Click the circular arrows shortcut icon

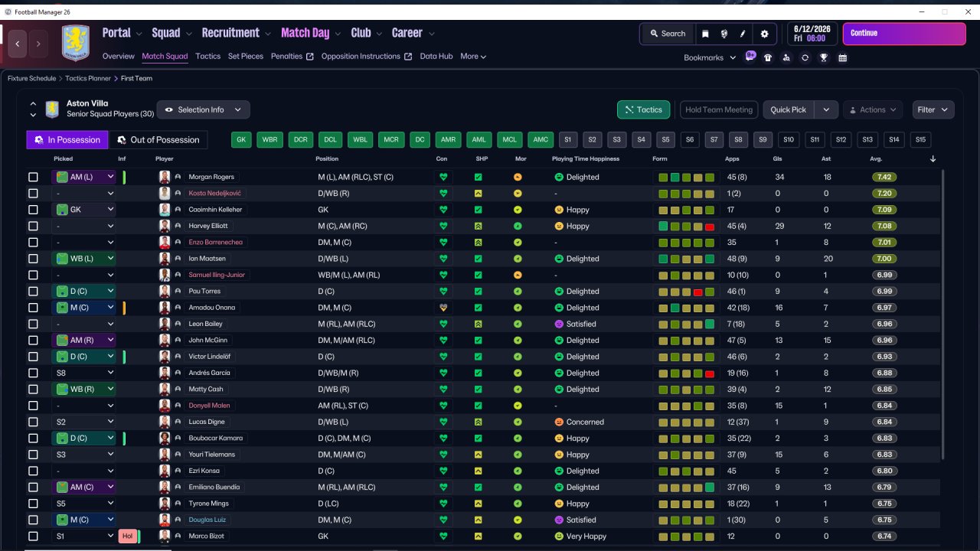point(805,57)
